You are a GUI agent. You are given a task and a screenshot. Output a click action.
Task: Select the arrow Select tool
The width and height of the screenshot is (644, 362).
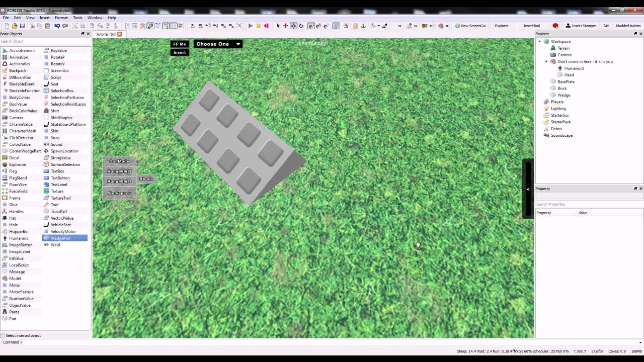click(x=278, y=26)
